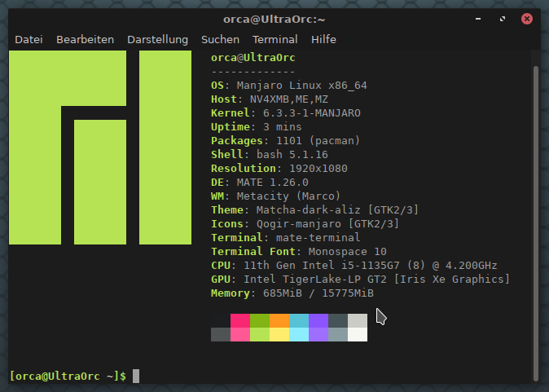Image resolution: width=549 pixels, height=392 pixels.
Task: Click the terminal vertical scrollbar
Action: (536, 223)
